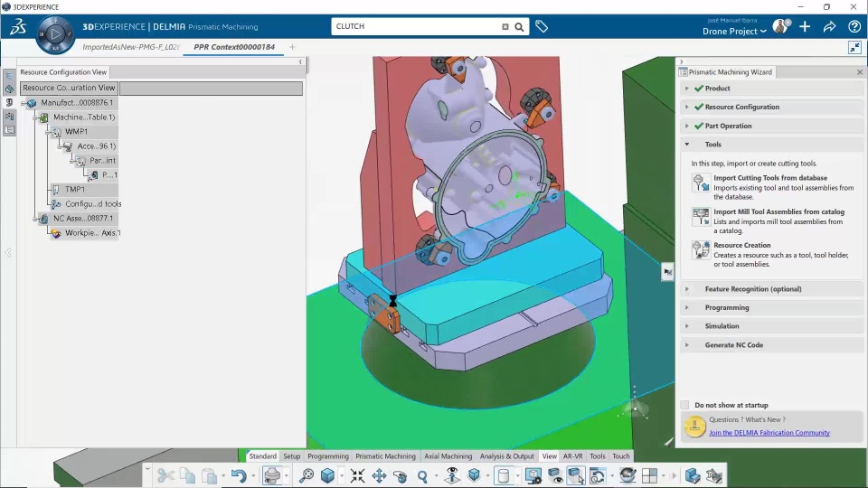The image size is (868, 488).
Task: Add a new tab with plus button
Action: [292, 47]
